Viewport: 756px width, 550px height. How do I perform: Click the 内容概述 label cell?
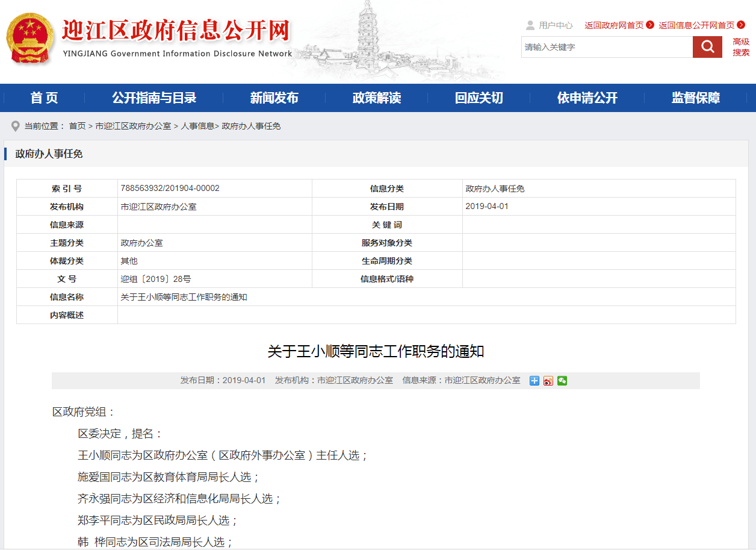point(67,315)
